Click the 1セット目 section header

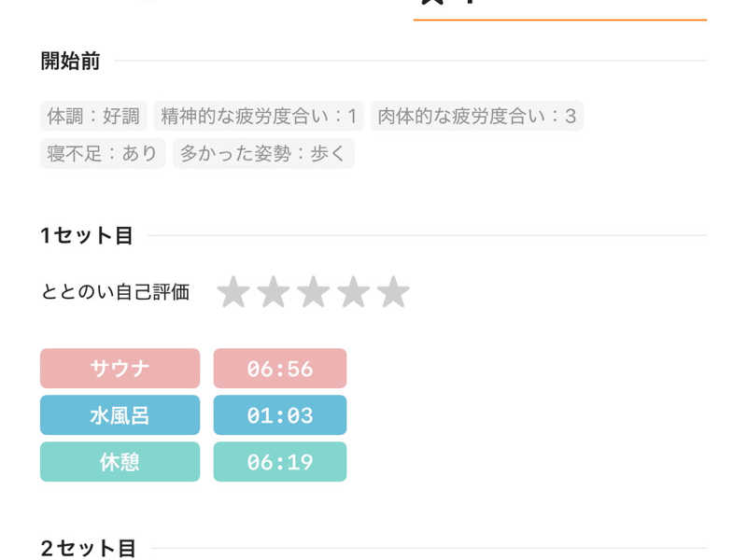(87, 235)
